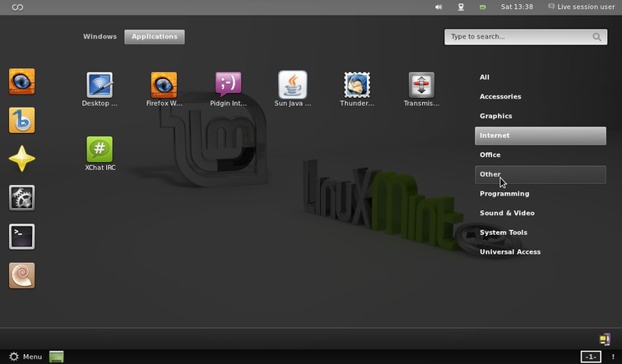Select the Other category
Viewport: 622px width, 364px height.
pyautogui.click(x=541, y=175)
